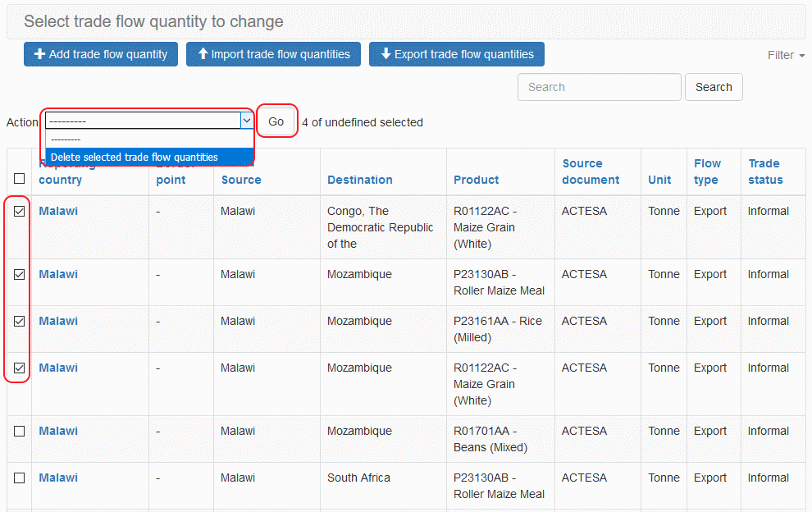Sort by Flow type column header
The width and height of the screenshot is (812, 512).
pos(707,171)
